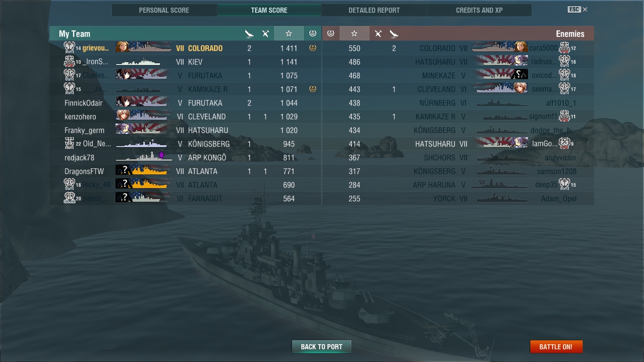Start next match with Battle On!
Image resolution: width=644 pixels, height=362 pixels.
[556, 346]
